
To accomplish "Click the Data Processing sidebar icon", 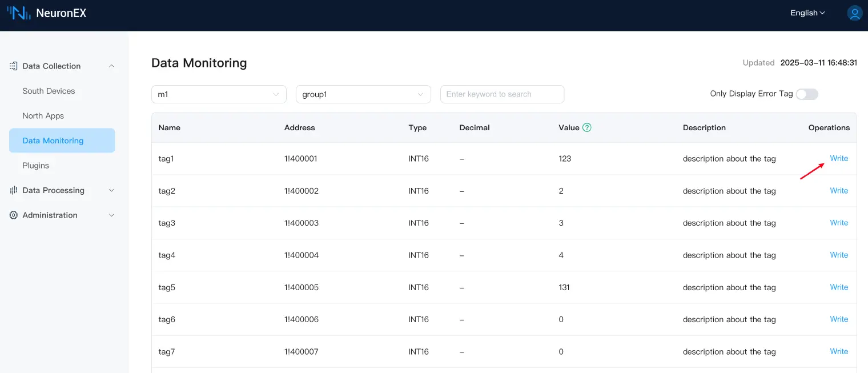I will (14, 190).
